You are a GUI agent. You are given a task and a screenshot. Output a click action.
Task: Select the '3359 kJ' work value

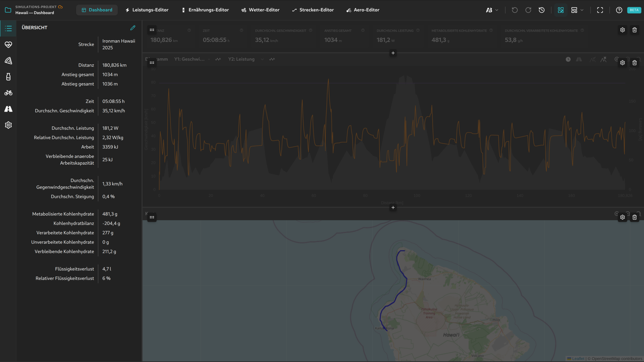click(110, 147)
